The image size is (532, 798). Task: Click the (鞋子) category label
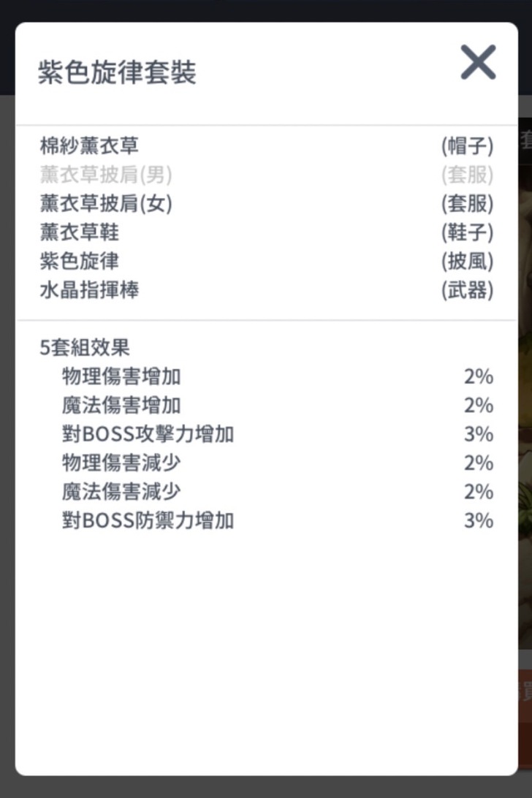(x=467, y=233)
